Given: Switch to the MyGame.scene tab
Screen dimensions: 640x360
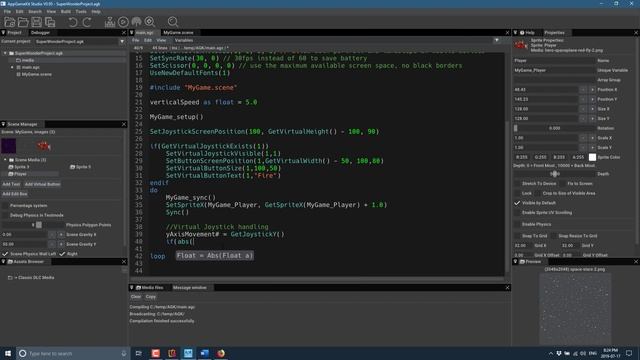Looking at the screenshot, I should [178, 32].
